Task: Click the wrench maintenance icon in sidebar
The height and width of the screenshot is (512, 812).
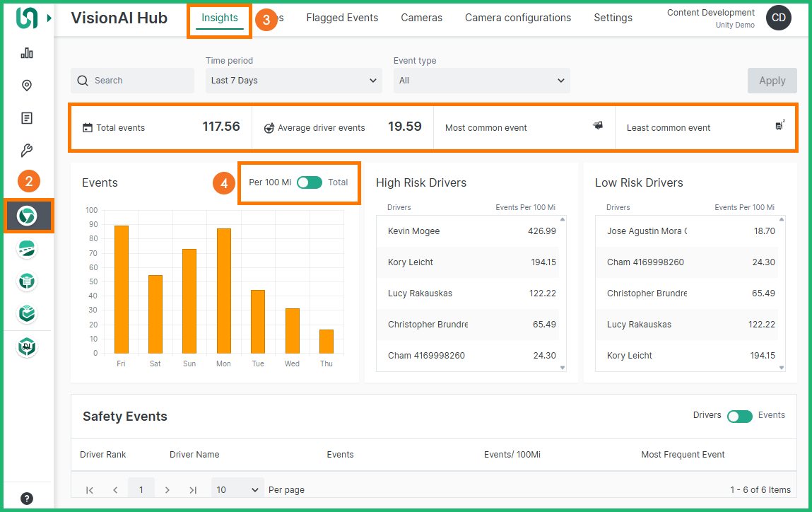Action: click(27, 150)
